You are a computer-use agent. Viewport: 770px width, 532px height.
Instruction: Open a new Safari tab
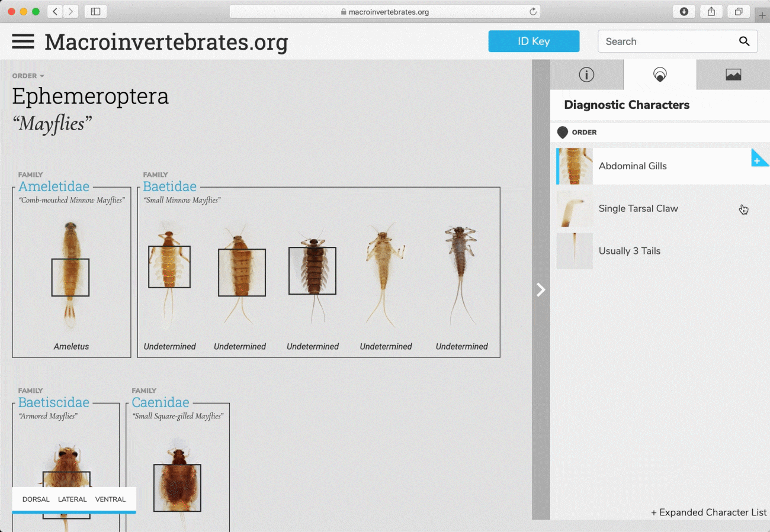coord(762,15)
